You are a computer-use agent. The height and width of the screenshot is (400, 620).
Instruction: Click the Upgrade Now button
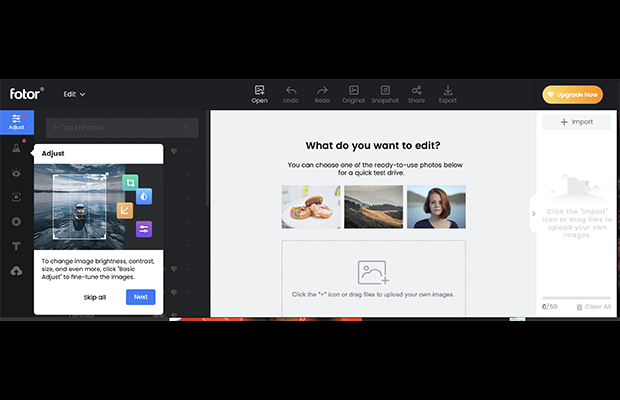tap(572, 94)
